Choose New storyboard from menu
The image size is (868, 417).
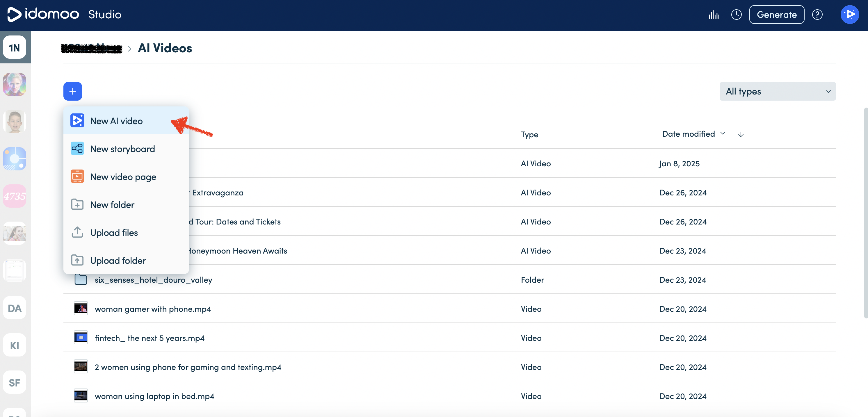pyautogui.click(x=122, y=149)
